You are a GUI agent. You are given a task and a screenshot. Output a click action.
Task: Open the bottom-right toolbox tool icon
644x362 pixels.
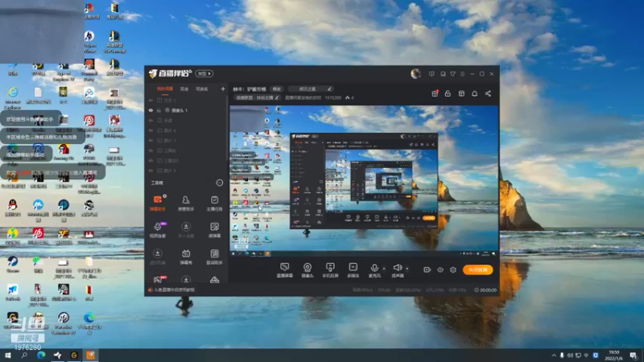tap(214, 280)
